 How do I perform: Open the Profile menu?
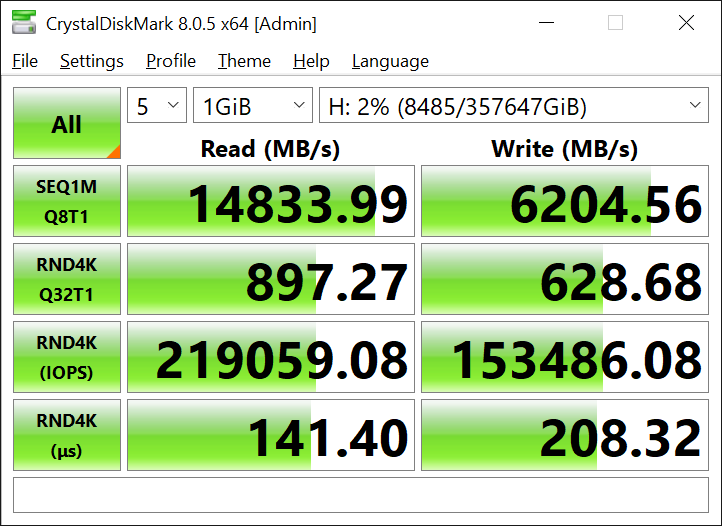[171, 61]
